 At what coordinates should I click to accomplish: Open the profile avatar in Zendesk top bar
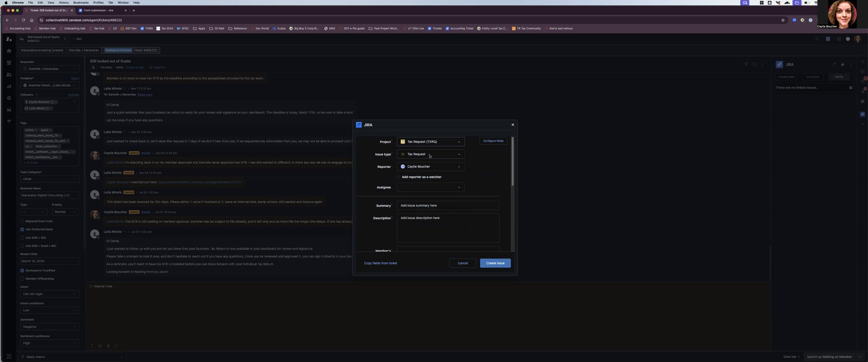click(x=857, y=39)
